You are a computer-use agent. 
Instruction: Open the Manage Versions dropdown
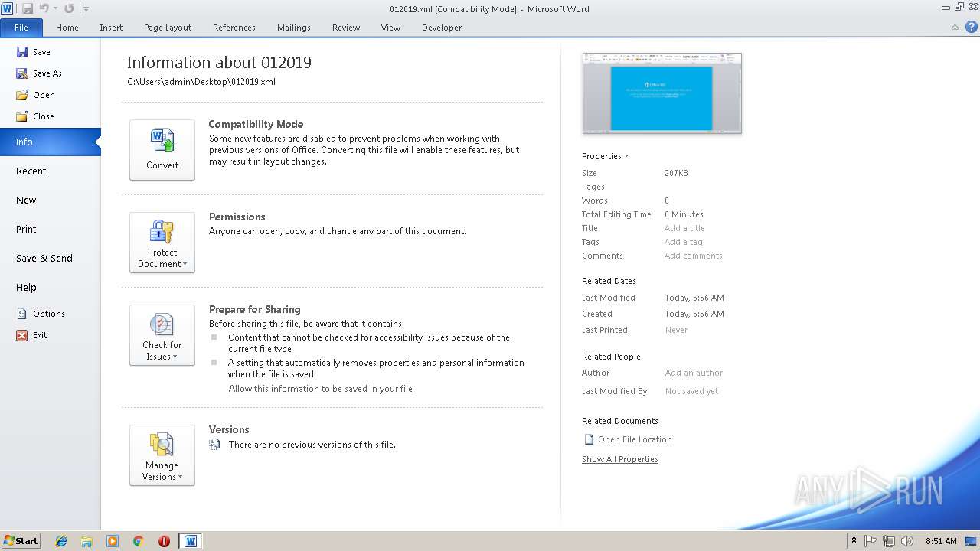point(162,455)
